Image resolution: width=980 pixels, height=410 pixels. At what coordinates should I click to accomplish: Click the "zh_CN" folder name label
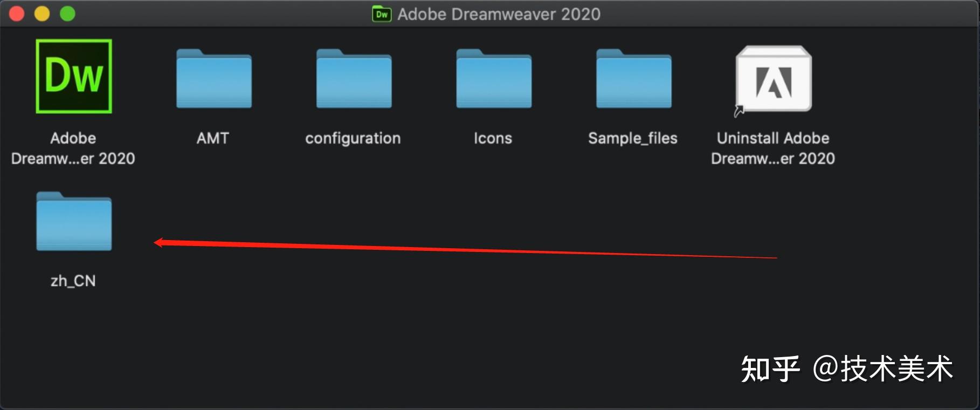tap(73, 281)
